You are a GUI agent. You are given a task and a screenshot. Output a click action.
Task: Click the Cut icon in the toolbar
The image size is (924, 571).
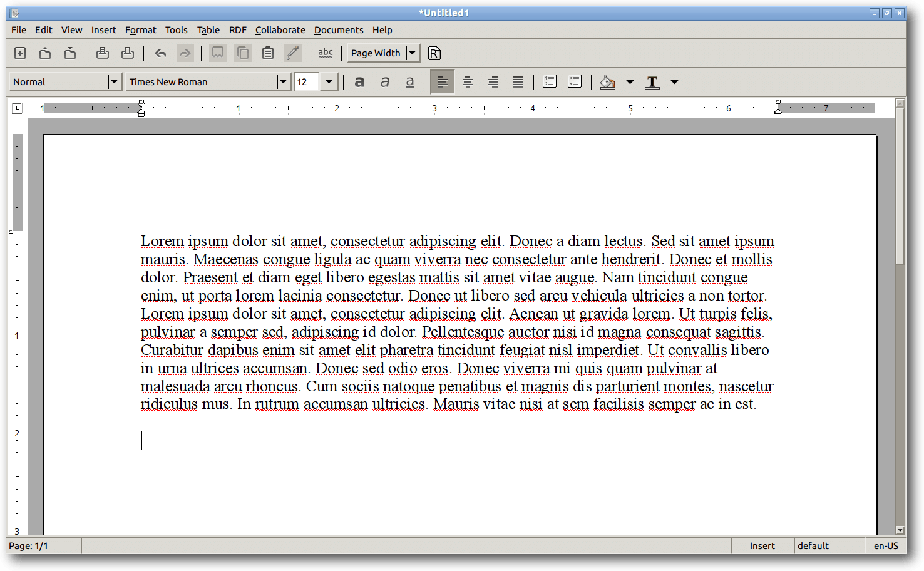(x=218, y=53)
